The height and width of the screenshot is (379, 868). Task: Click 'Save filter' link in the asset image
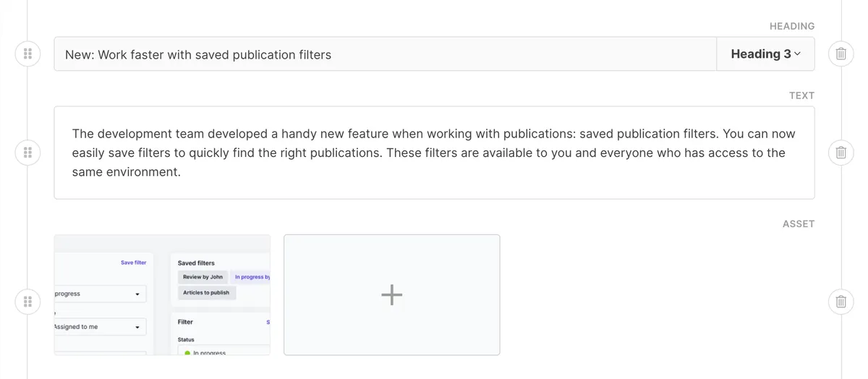click(x=133, y=263)
